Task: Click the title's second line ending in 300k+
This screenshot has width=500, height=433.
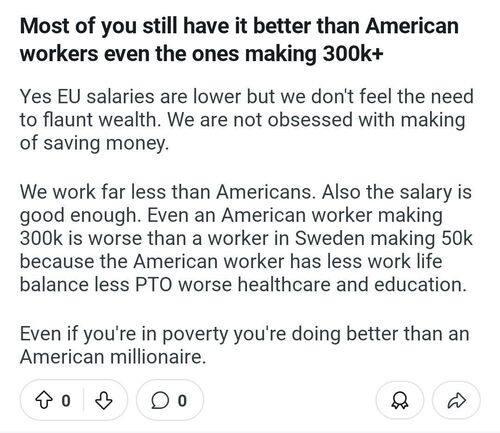Action: pos(201,54)
